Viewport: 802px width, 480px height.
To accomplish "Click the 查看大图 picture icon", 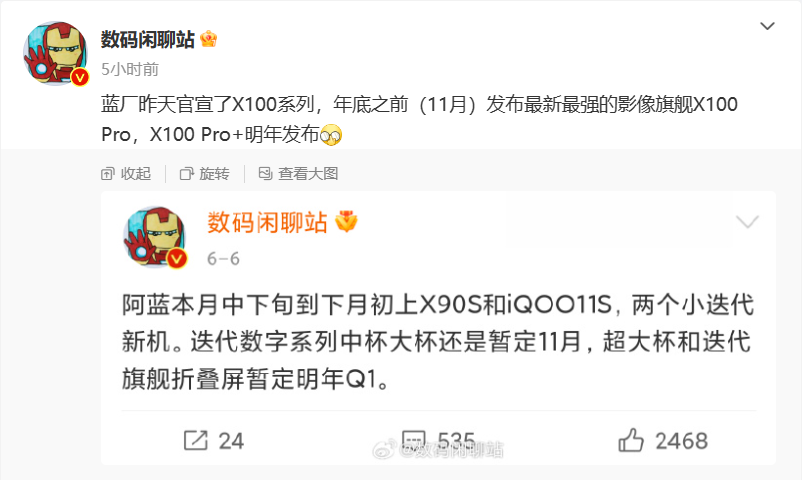I will (x=265, y=173).
